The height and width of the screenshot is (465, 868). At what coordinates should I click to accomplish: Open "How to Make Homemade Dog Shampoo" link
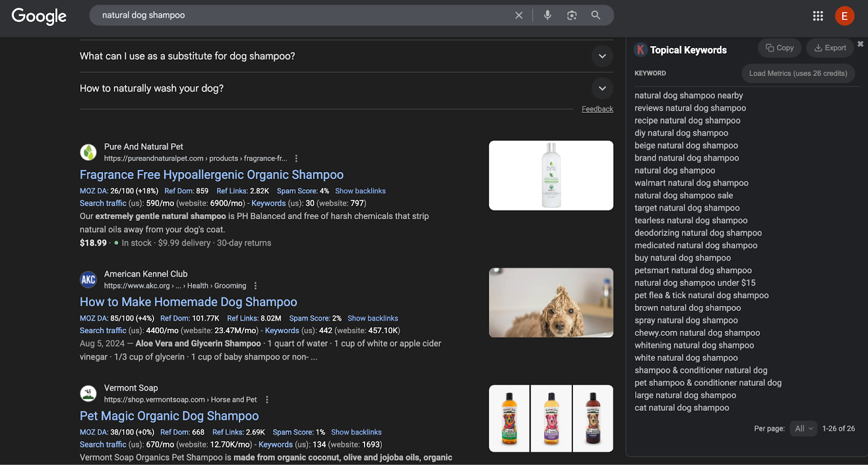coord(188,302)
